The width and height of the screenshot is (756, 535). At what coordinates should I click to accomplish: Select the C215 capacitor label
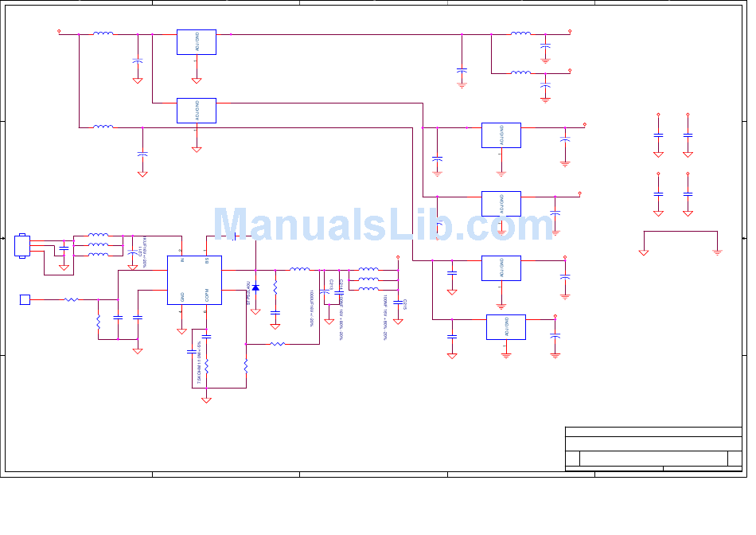point(405,304)
